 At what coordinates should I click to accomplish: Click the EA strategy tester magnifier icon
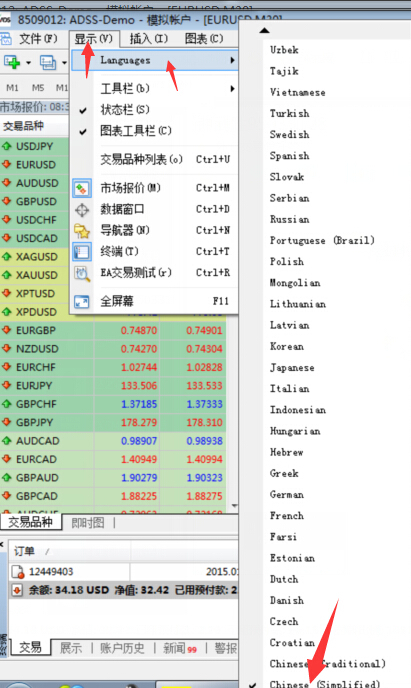82,273
